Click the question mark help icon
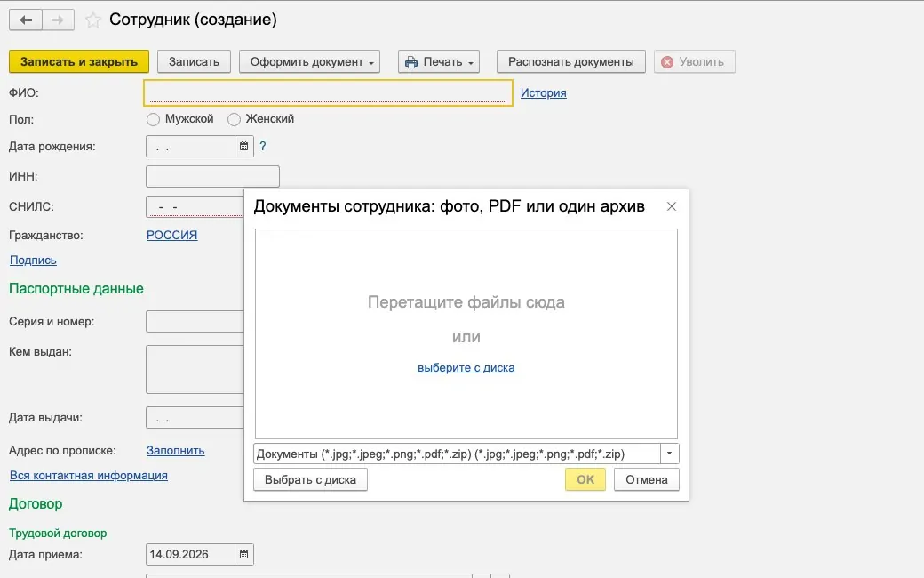 point(263,146)
